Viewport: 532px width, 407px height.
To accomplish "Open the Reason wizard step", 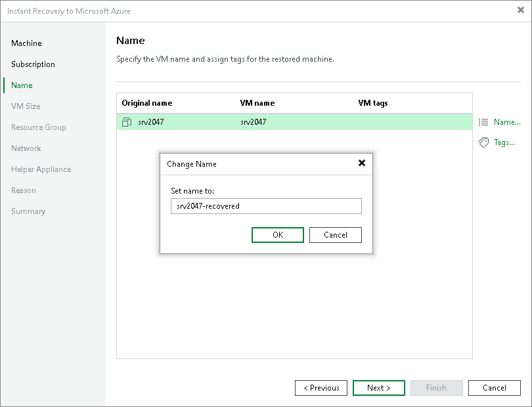I will pyautogui.click(x=24, y=190).
